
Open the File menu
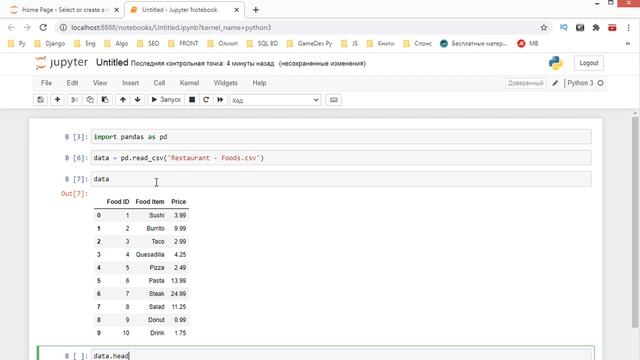pos(46,83)
